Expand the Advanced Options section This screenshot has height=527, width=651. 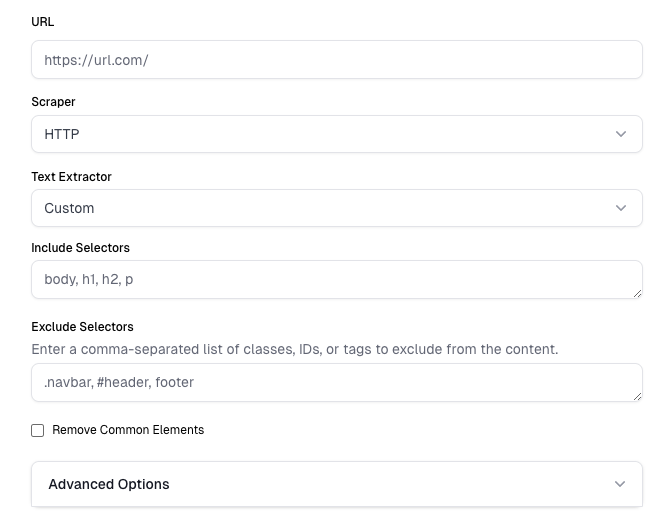click(x=336, y=484)
